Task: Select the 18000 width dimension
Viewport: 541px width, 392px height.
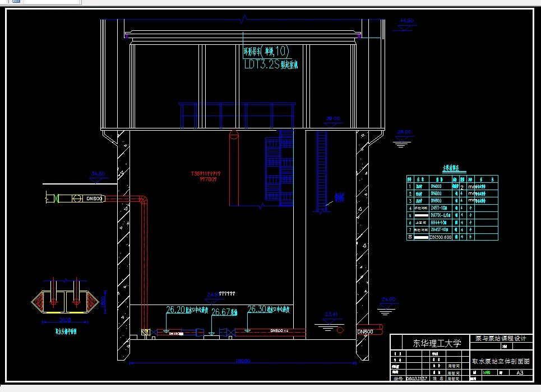Action: 243,361
